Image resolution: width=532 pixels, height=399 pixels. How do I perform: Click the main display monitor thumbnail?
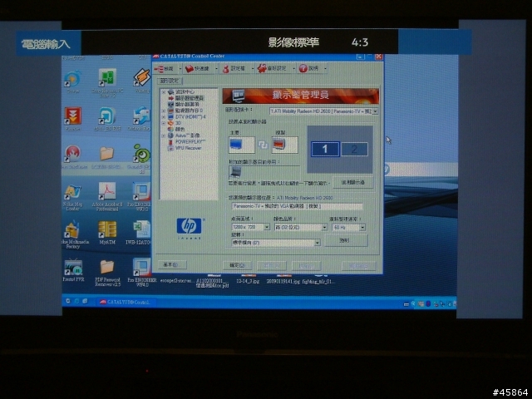click(242, 145)
